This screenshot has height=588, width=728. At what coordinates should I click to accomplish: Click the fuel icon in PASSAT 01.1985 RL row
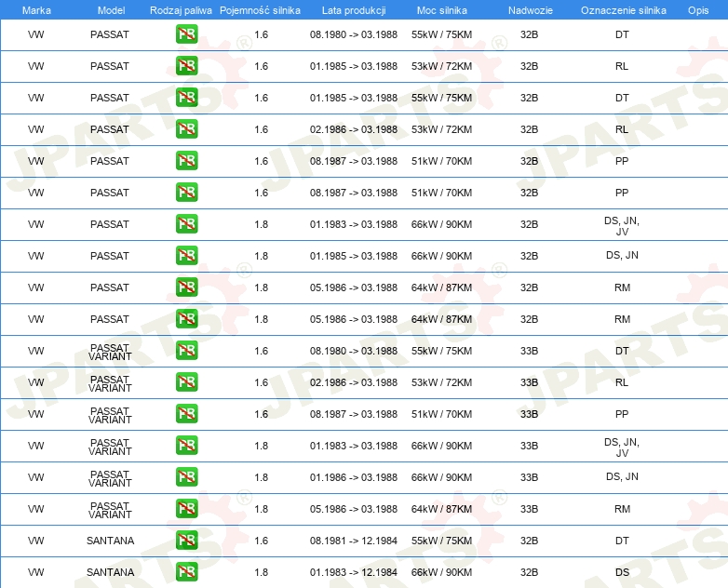click(186, 66)
